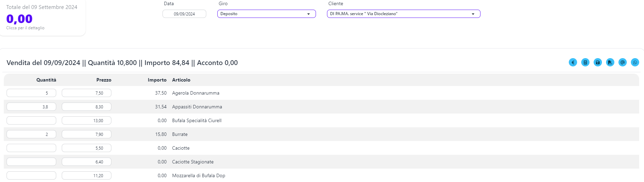Edit Mozzarella di Bufala Dop price
Viewport: 644px width, 182px height.
86,175
